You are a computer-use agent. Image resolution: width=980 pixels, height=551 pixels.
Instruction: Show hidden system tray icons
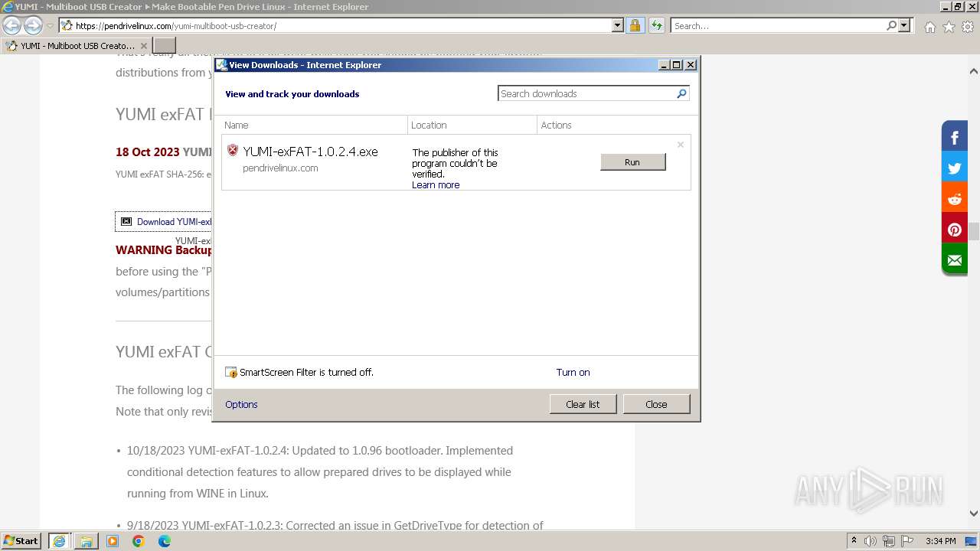(x=854, y=541)
